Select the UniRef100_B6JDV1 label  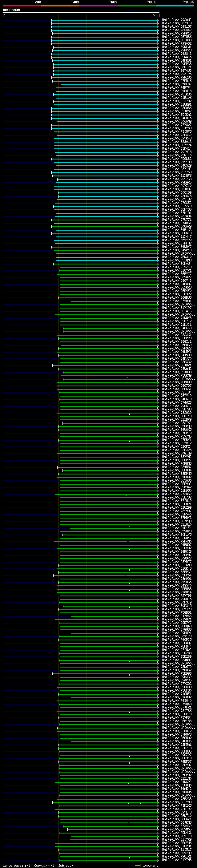tap(177, 365)
